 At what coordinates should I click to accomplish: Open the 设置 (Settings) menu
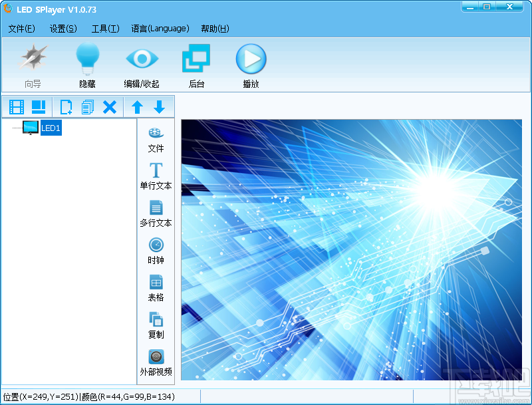click(x=63, y=29)
